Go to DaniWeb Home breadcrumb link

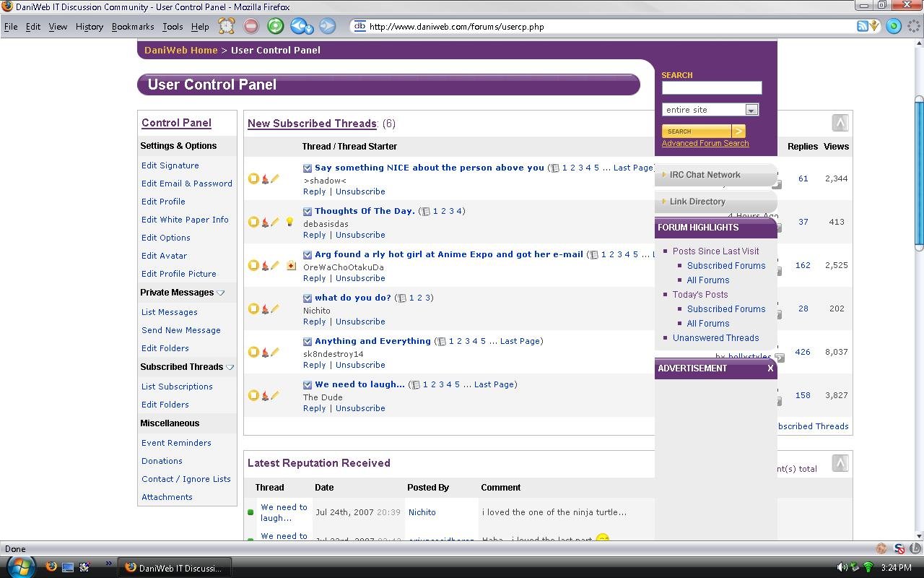(181, 50)
